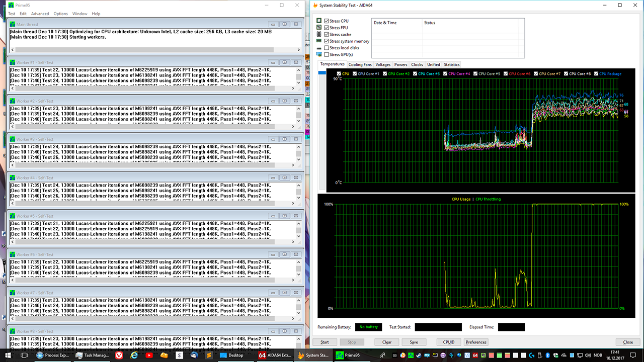Toggle the CPU Package graph checkbox

(x=596, y=74)
